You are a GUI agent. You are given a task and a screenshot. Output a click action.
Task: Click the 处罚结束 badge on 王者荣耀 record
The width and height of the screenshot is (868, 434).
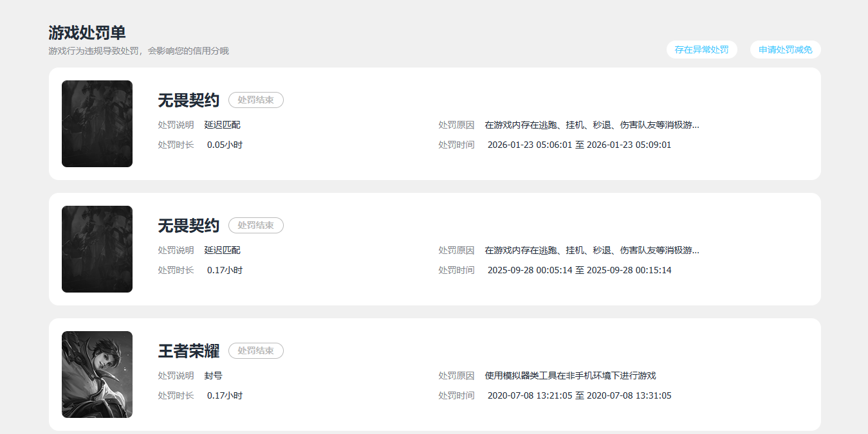[x=255, y=350]
